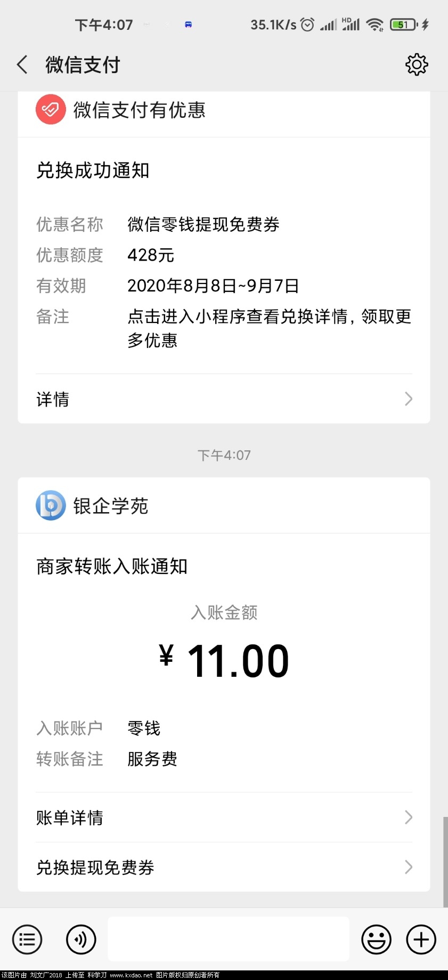
Task: Tap the message text input field
Action: coord(228,939)
